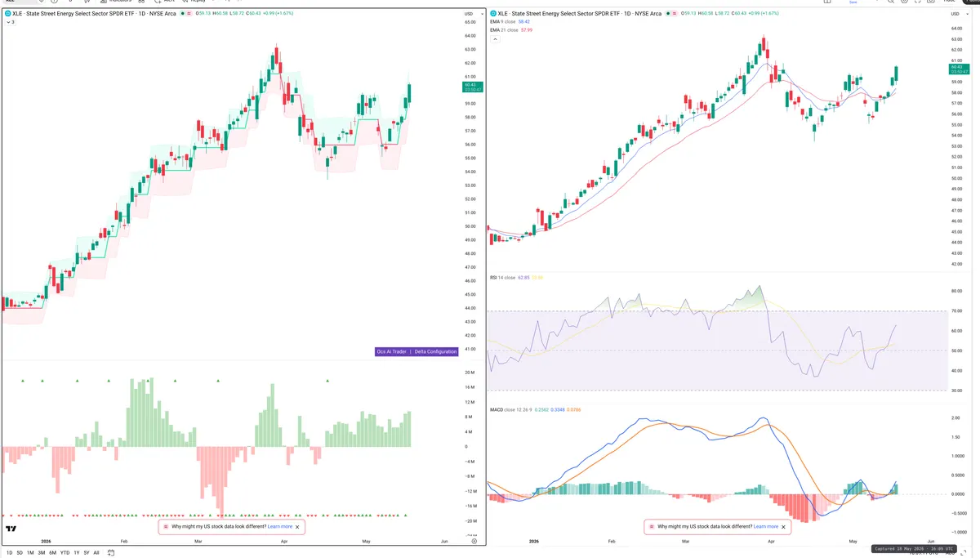This screenshot has height=558, width=980.
Task: Click XLE symbol logo on the right chart
Action: (x=493, y=14)
